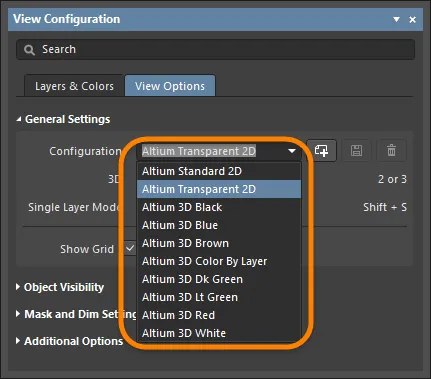This screenshot has width=431, height=379.
Task: Click the '2 or 3' shortcut text
Action: coord(392,179)
